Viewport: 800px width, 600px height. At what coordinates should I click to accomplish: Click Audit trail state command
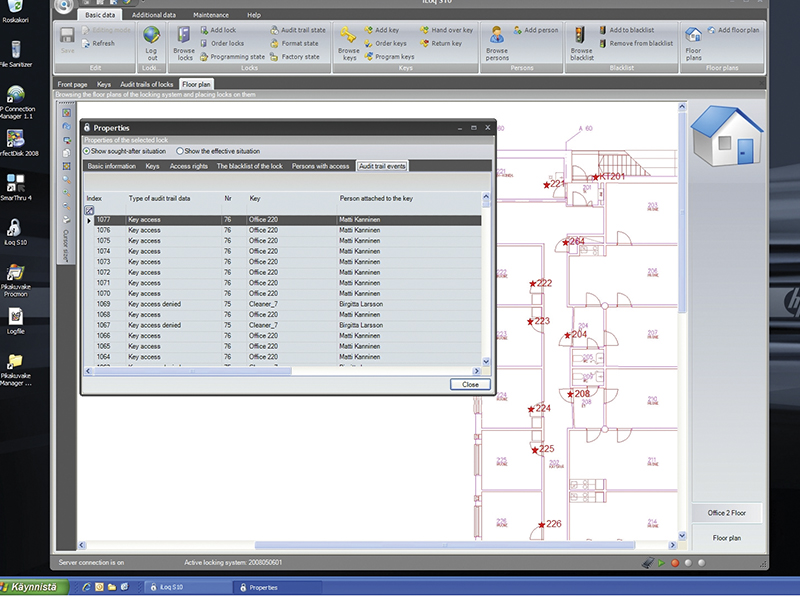(298, 30)
